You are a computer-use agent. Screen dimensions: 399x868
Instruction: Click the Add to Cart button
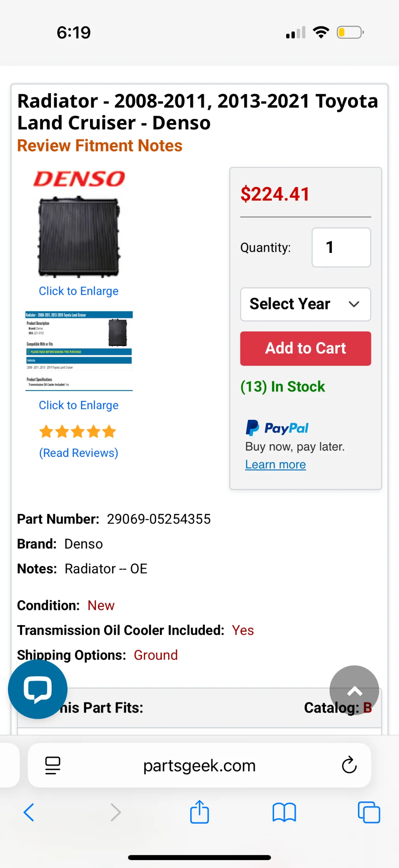coord(305,348)
